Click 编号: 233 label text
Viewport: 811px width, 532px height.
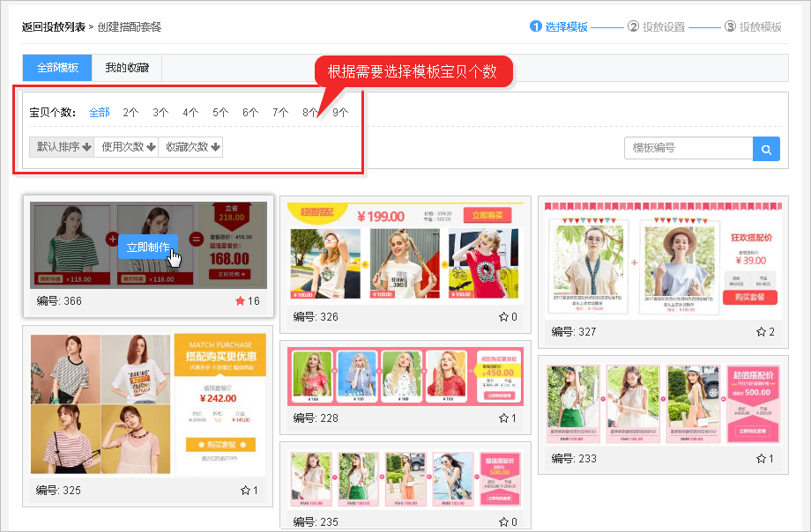pyautogui.click(x=574, y=458)
